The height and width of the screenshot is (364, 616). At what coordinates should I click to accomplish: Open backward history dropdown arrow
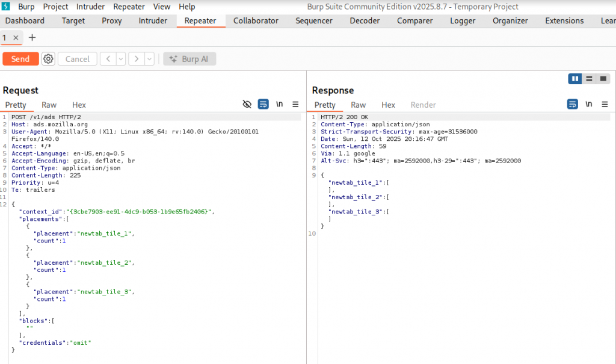click(x=121, y=59)
